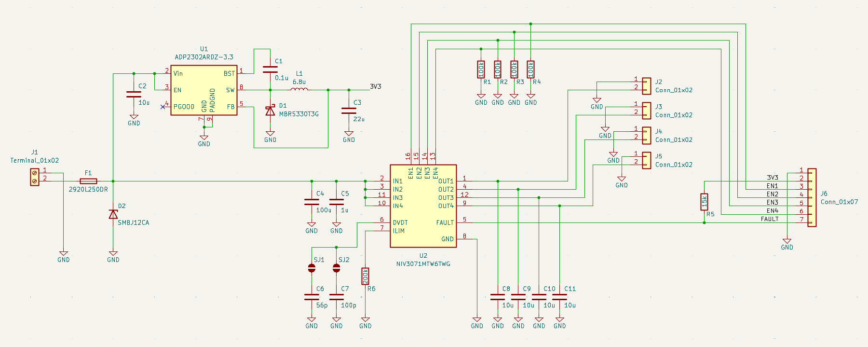Viewport: 868px width, 347px height.
Task: Click the J6 Conn_01x07 connector symbol
Action: coord(812,198)
